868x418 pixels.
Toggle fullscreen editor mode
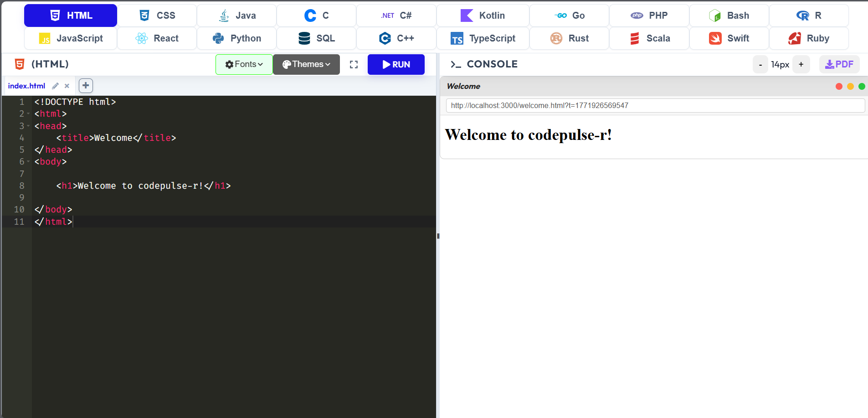pyautogui.click(x=354, y=64)
